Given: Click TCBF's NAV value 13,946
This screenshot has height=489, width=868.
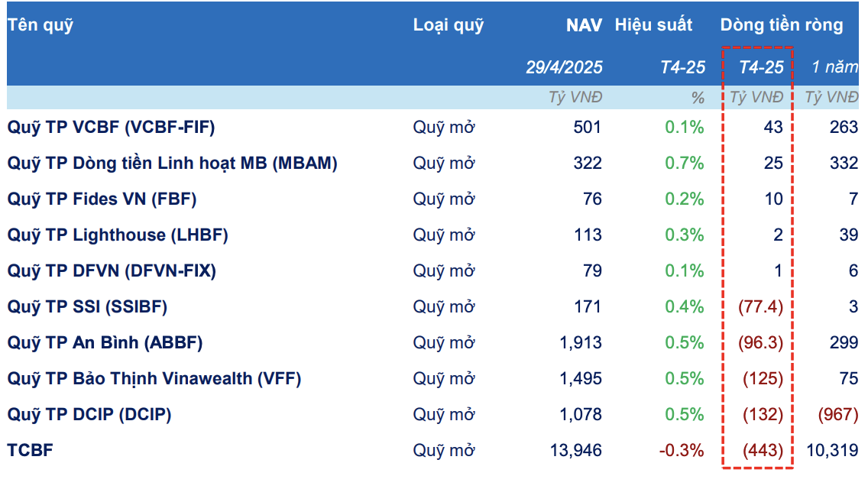Looking at the screenshot, I should pos(576,451).
